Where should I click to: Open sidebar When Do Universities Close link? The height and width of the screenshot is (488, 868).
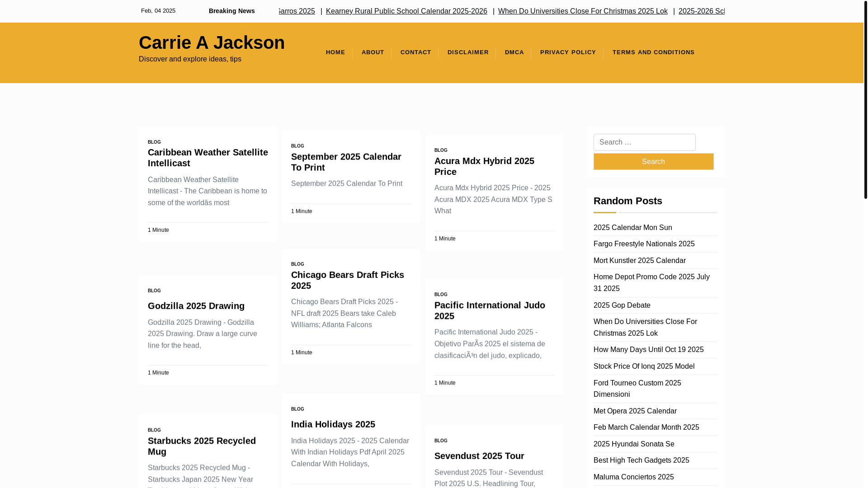645,328
